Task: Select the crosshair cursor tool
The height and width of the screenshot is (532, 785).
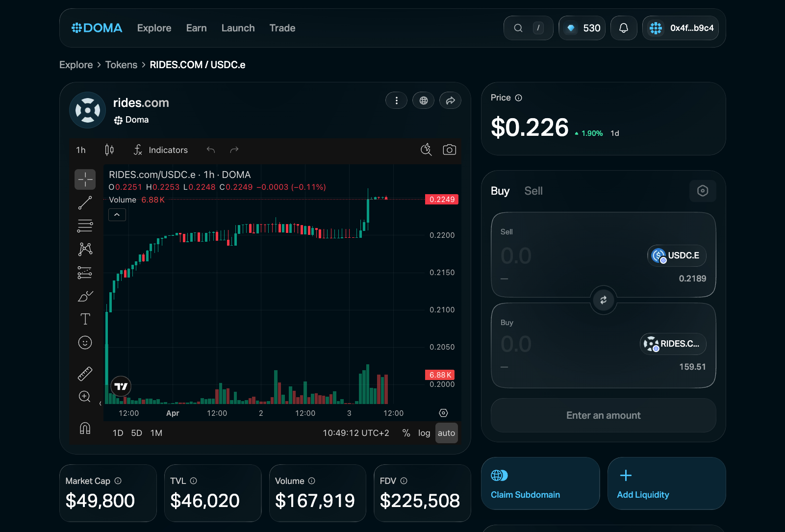Action: pyautogui.click(x=85, y=179)
